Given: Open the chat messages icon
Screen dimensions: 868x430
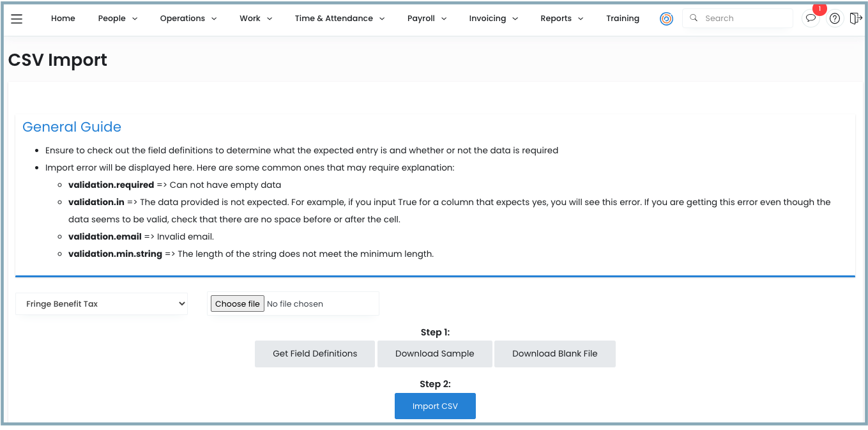Looking at the screenshot, I should [811, 19].
